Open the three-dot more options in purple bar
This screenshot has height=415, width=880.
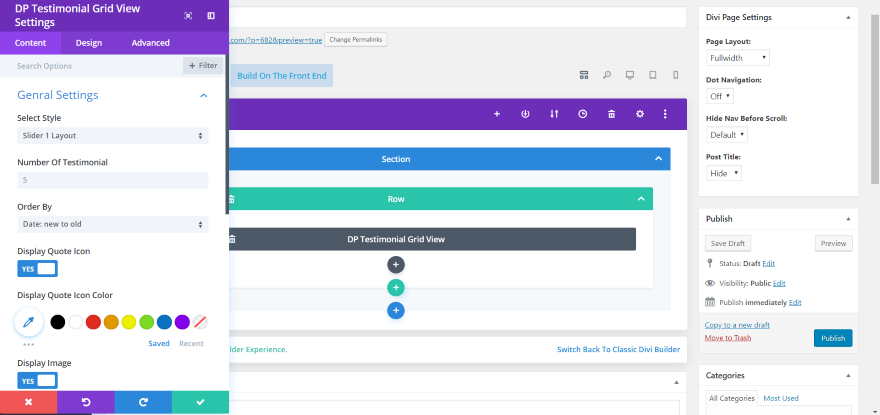[x=665, y=114]
